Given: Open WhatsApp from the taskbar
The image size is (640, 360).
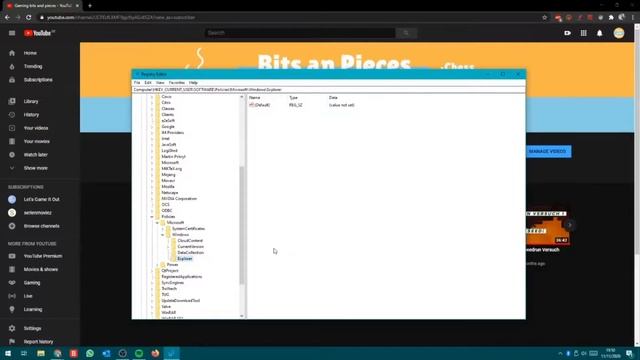Looking at the screenshot, I should click(90, 353).
